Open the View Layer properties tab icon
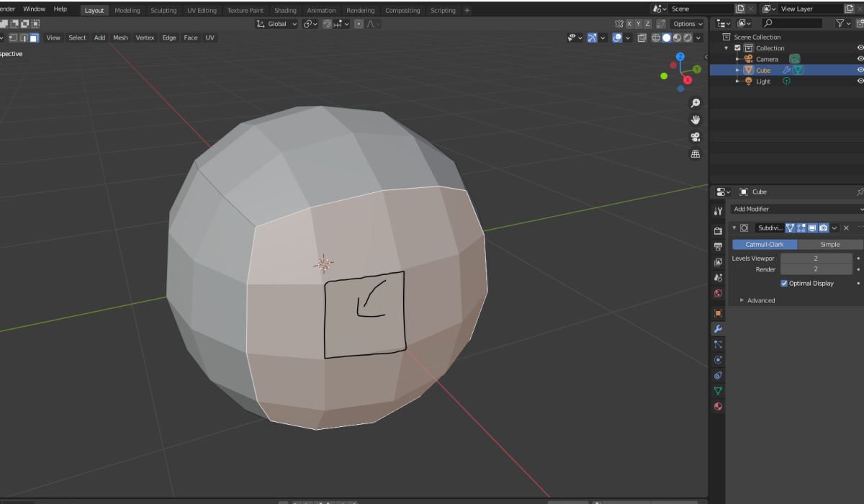 pos(718,262)
